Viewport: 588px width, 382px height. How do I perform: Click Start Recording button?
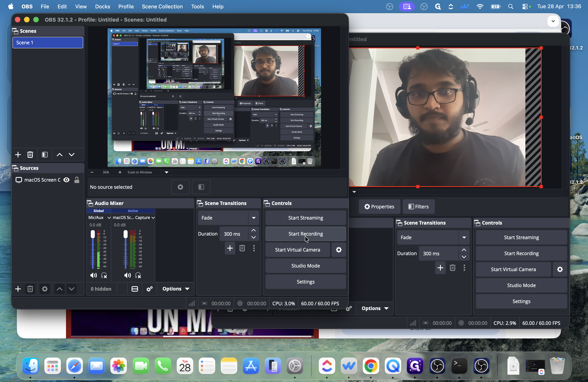click(x=306, y=234)
